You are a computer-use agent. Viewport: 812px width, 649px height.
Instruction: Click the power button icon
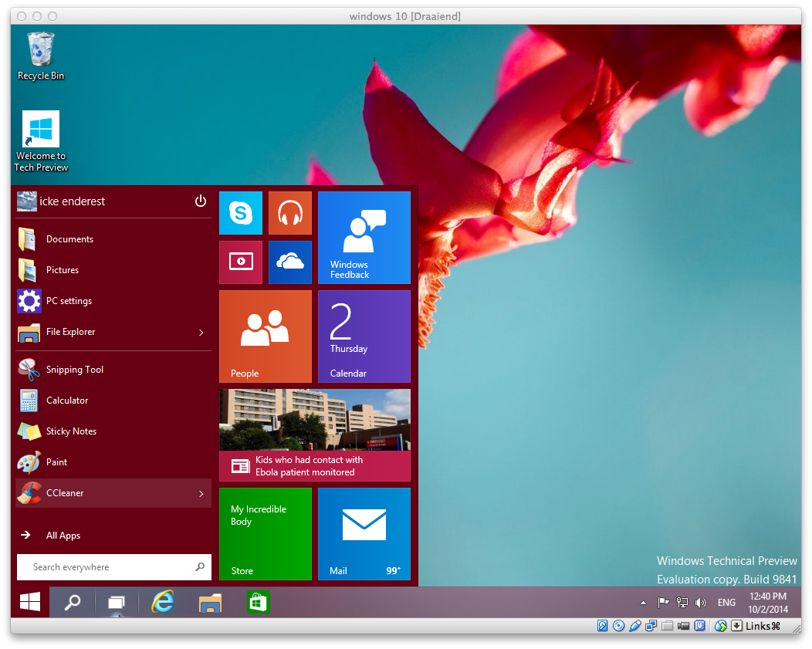(x=201, y=201)
